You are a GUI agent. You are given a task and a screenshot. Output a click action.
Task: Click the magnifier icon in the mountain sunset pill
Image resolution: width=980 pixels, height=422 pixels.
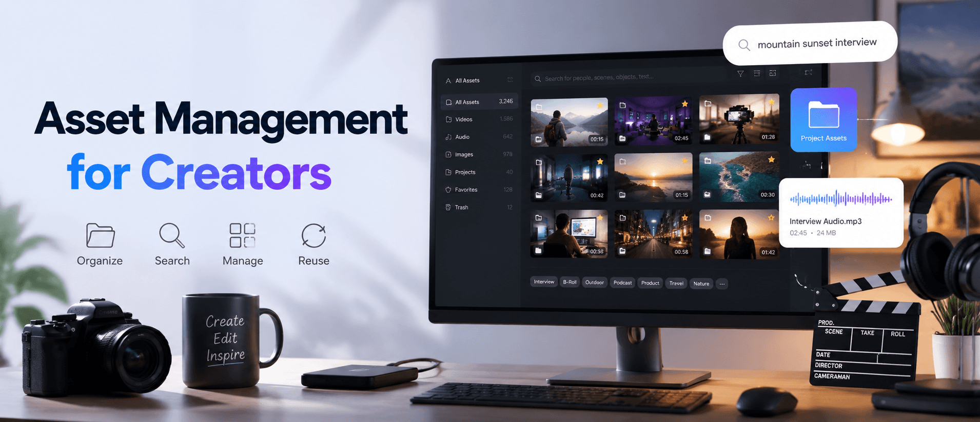coord(744,45)
